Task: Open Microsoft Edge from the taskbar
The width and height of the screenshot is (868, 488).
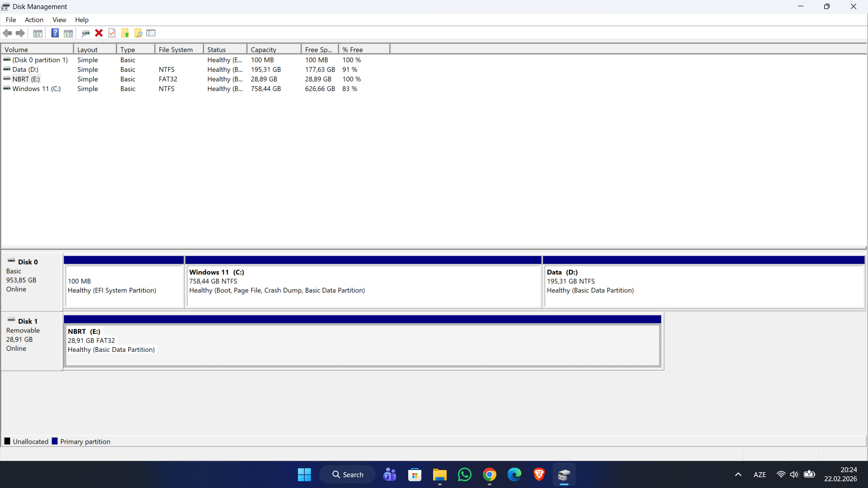Action: pos(514,475)
